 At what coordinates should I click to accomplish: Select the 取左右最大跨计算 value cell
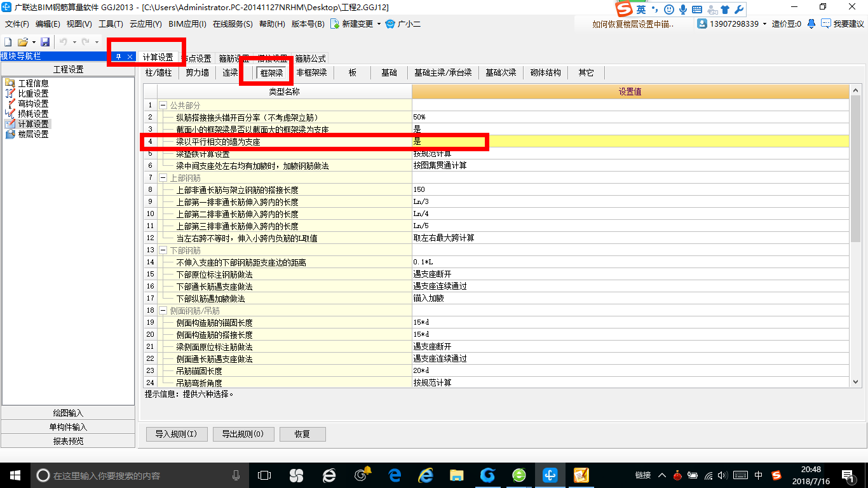630,238
